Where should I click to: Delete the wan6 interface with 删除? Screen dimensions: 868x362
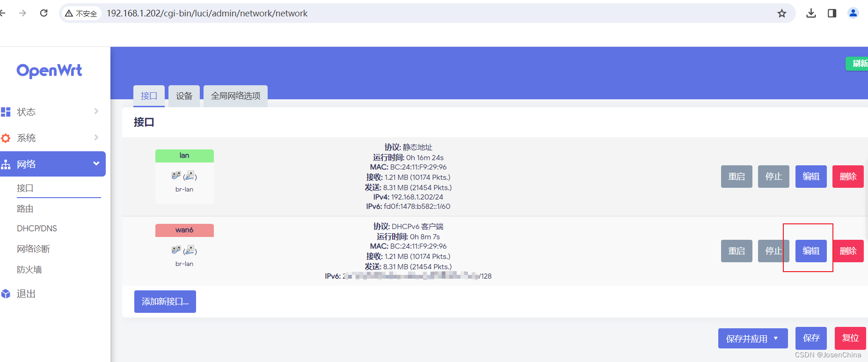pyautogui.click(x=848, y=251)
